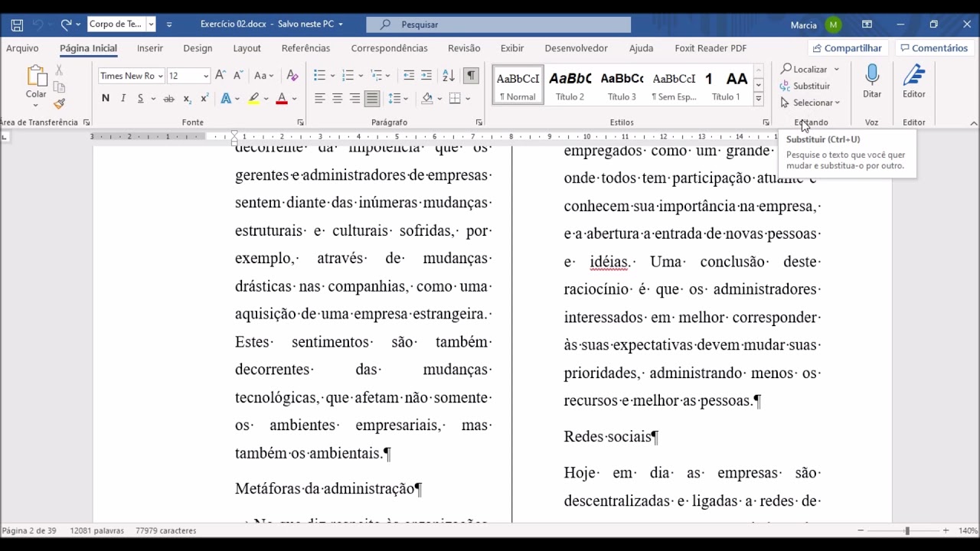Center the paragraph text
Image resolution: width=980 pixels, height=551 pixels.
338,99
